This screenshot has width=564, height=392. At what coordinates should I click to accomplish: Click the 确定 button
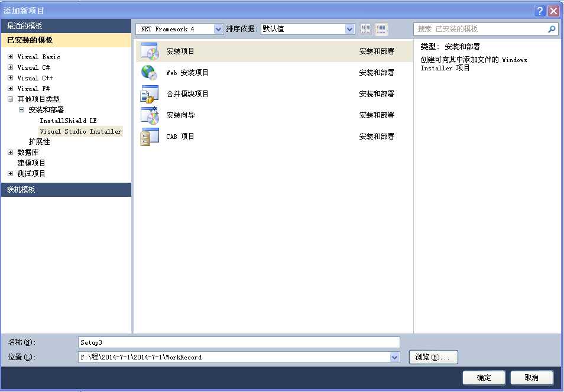tap(484, 378)
